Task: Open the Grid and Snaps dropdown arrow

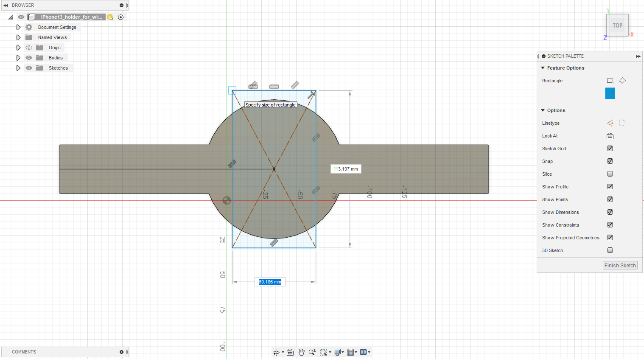Action: (356, 352)
